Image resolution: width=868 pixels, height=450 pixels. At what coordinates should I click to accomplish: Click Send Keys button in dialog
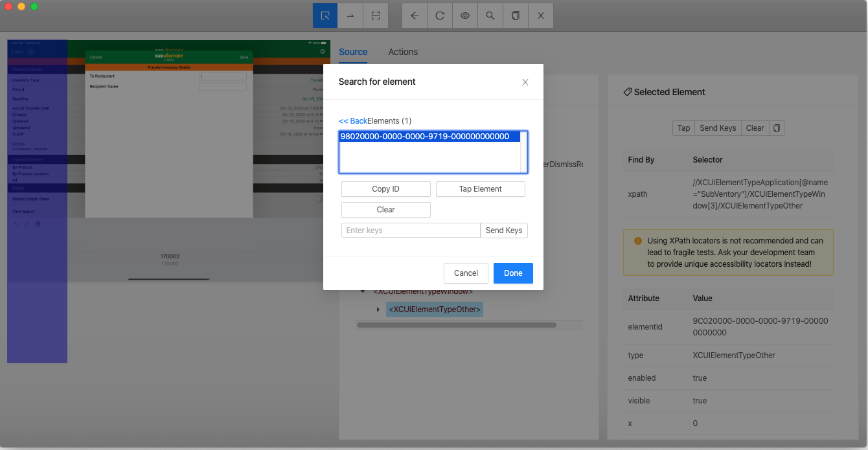coord(504,231)
